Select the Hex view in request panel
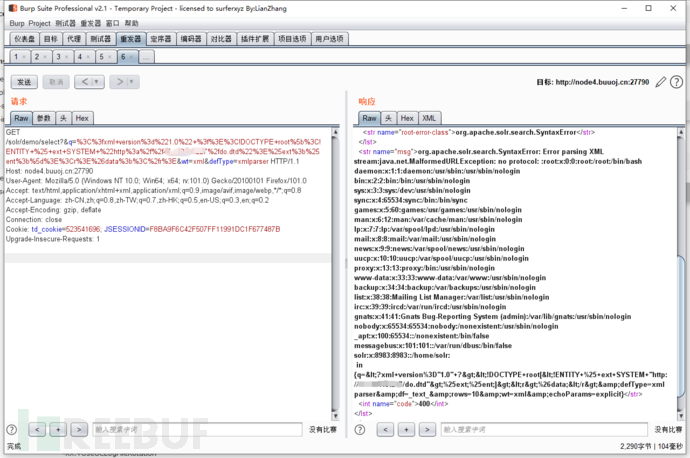 coord(83,118)
